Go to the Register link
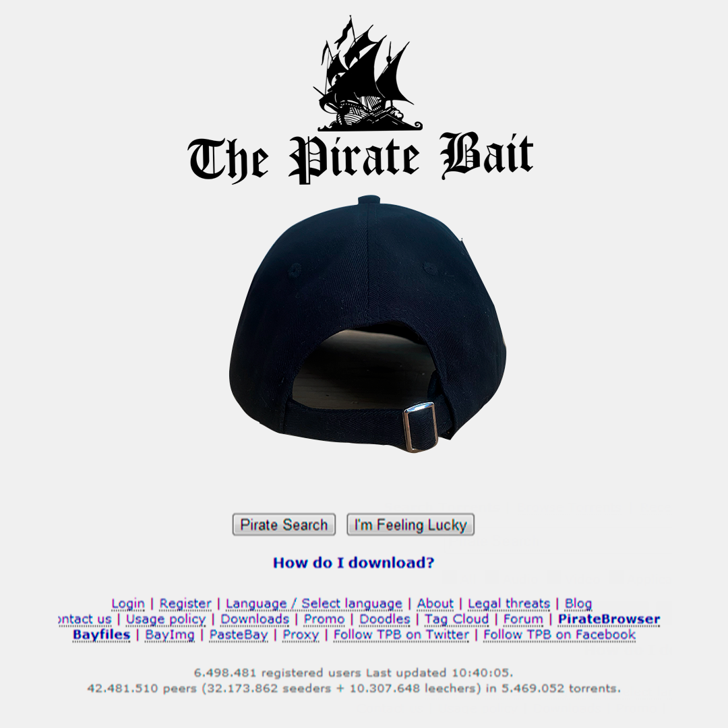Image resolution: width=728 pixels, height=728 pixels. tap(185, 603)
